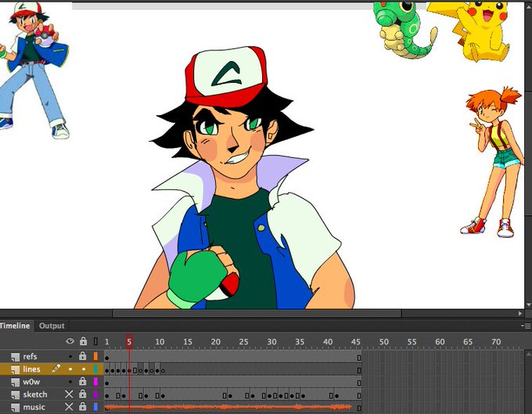Screen dimensions: 532x414
Task: Click frame 10 on the timeline ruler
Action: (x=160, y=342)
